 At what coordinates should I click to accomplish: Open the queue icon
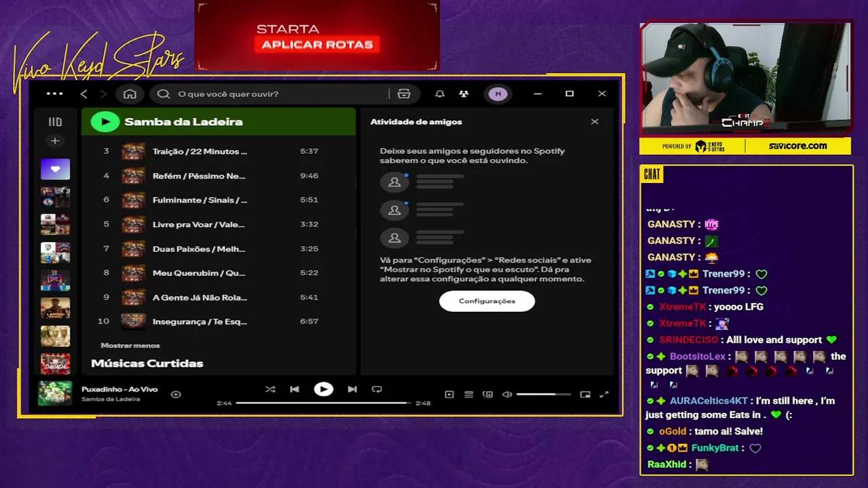[x=469, y=394]
